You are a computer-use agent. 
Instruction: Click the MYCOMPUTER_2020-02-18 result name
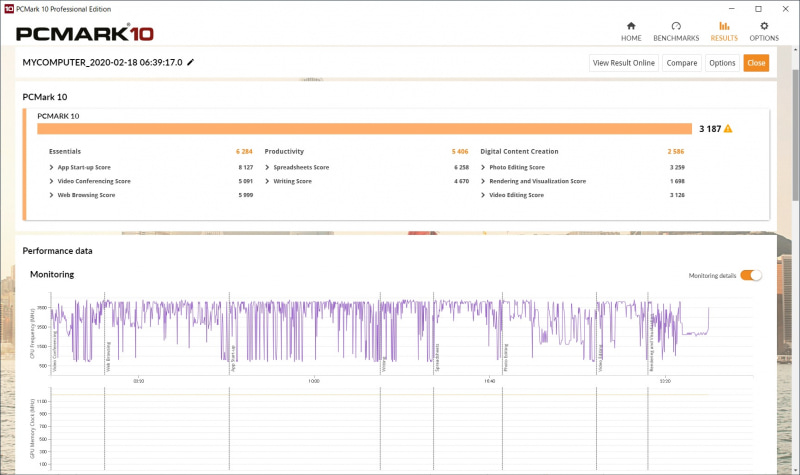tap(102, 62)
